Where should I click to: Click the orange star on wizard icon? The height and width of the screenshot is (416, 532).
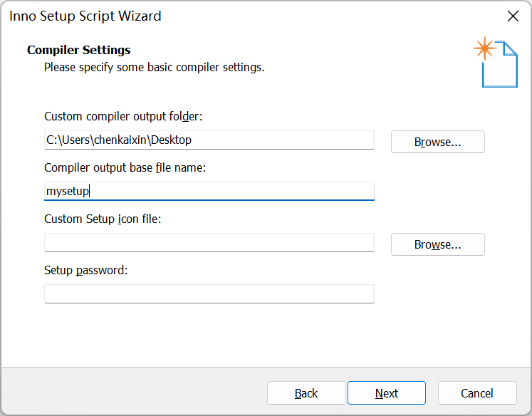pos(484,49)
